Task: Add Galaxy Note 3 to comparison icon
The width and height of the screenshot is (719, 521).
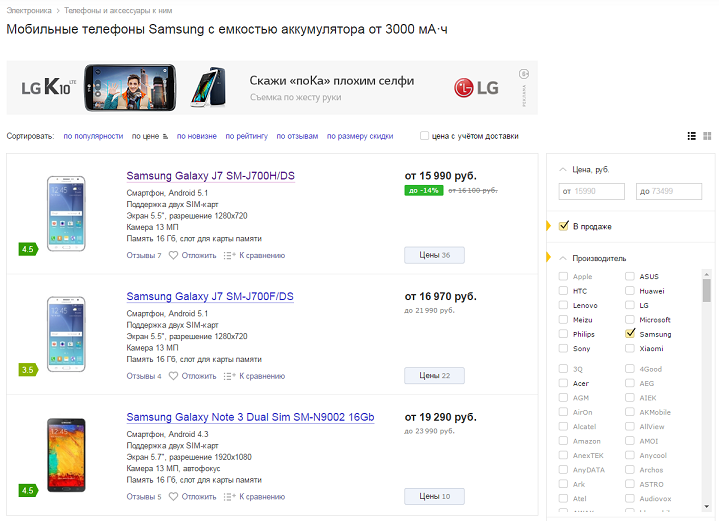Action: tap(229, 497)
